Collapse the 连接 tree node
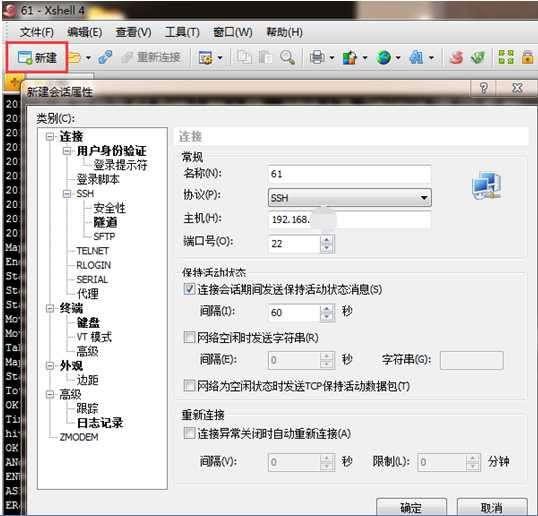 click(x=50, y=137)
